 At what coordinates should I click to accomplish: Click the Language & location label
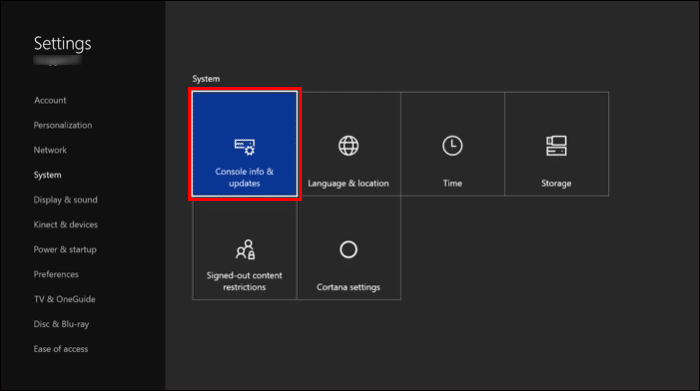(x=348, y=183)
